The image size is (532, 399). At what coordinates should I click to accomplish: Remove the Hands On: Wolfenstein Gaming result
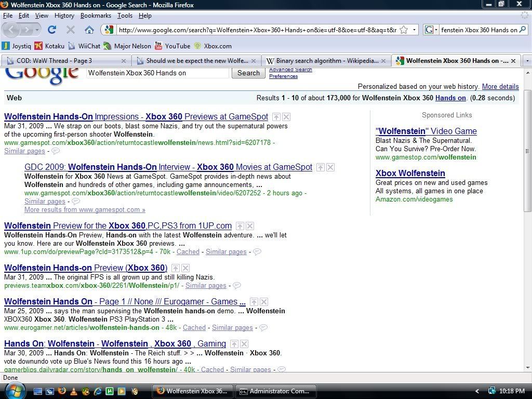point(244,344)
